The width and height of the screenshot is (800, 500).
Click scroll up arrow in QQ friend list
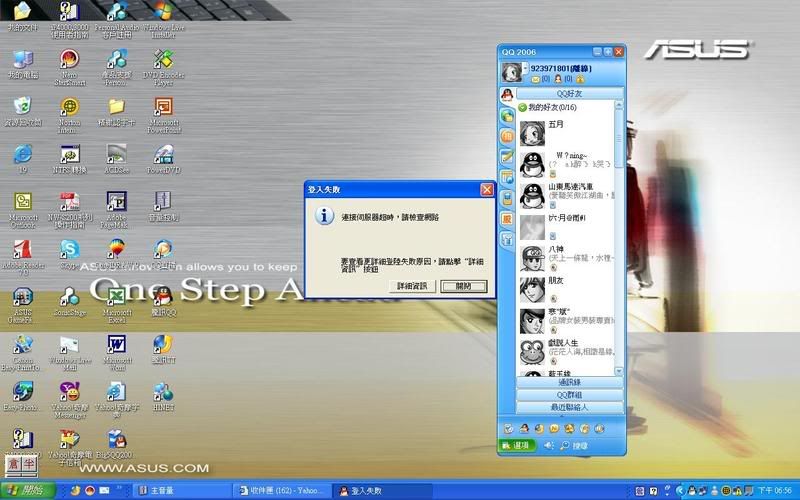click(619, 105)
